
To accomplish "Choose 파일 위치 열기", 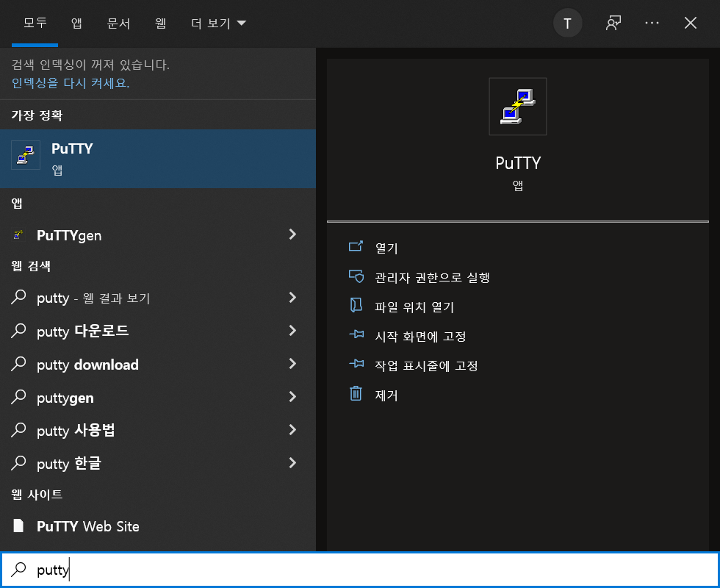I will point(414,307).
